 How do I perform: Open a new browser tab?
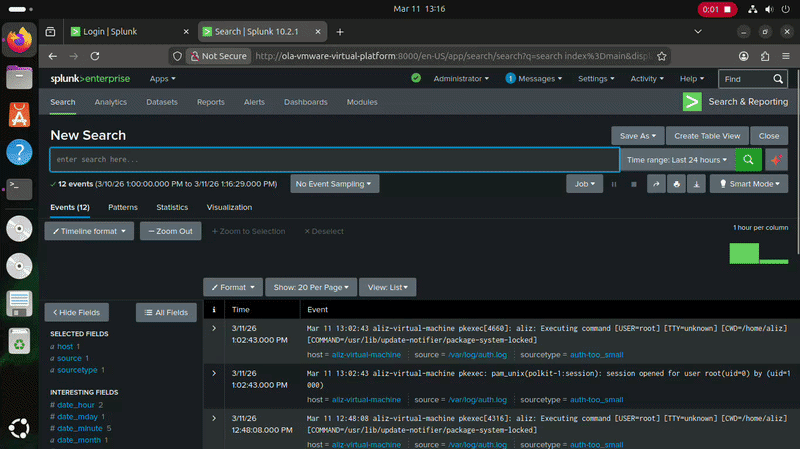(340, 32)
